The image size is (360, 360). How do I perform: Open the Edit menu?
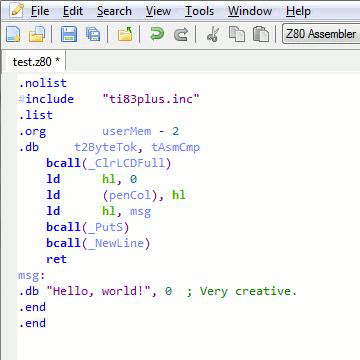click(73, 11)
